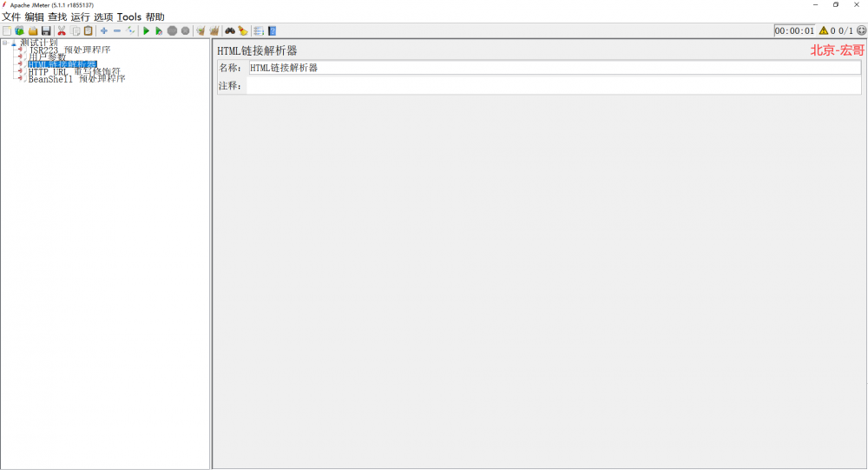Image resolution: width=868 pixels, height=470 pixels.
Task: Click the Clear broom icon
Action: click(x=201, y=31)
